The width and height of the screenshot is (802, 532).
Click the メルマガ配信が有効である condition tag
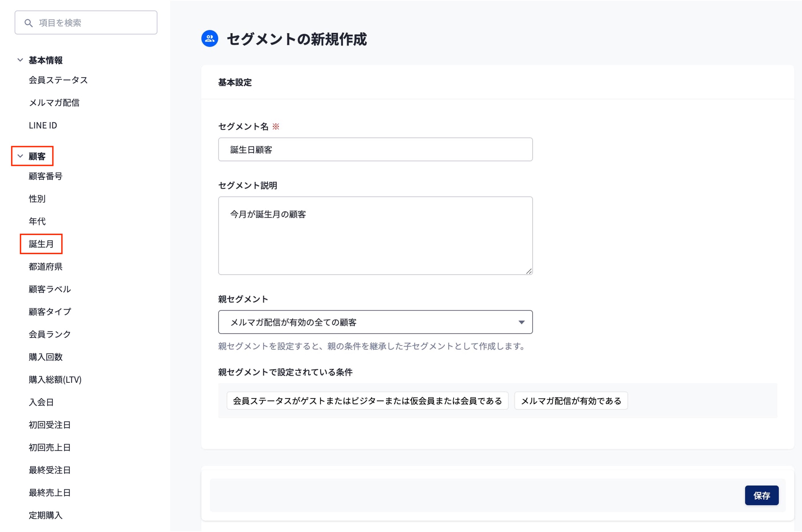click(571, 401)
